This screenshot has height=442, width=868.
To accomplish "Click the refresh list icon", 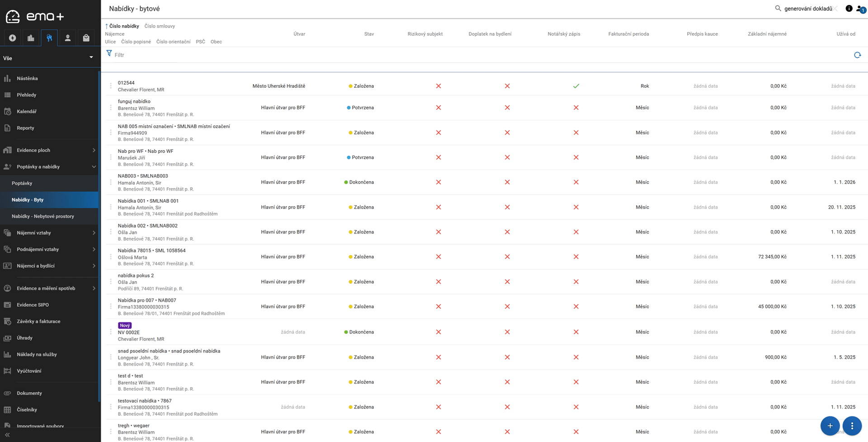I will (x=857, y=55).
